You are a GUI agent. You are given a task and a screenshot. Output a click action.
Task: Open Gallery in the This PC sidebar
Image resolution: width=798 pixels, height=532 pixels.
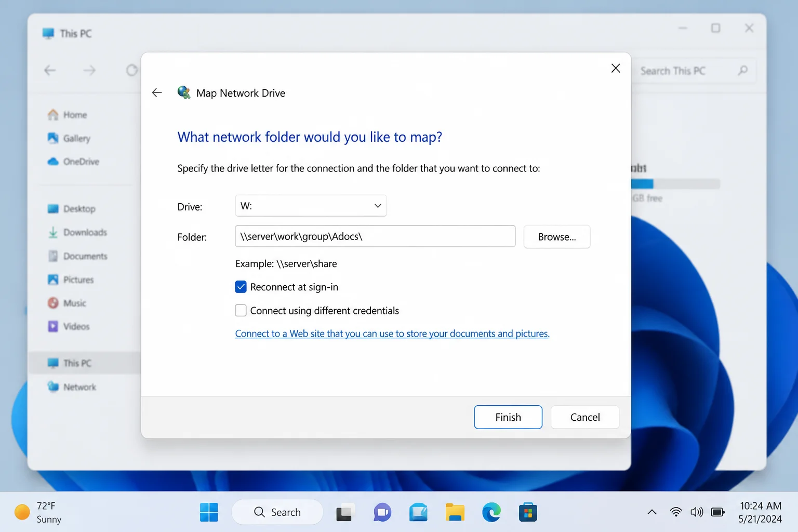pyautogui.click(x=69, y=138)
